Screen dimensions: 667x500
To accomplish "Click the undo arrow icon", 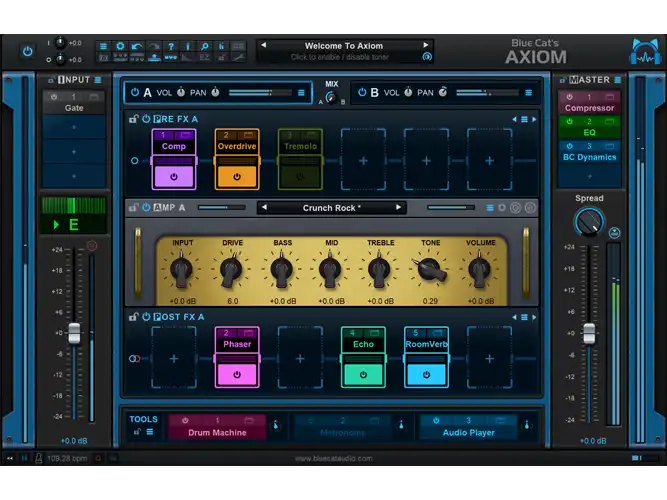I will pyautogui.click(x=137, y=46).
